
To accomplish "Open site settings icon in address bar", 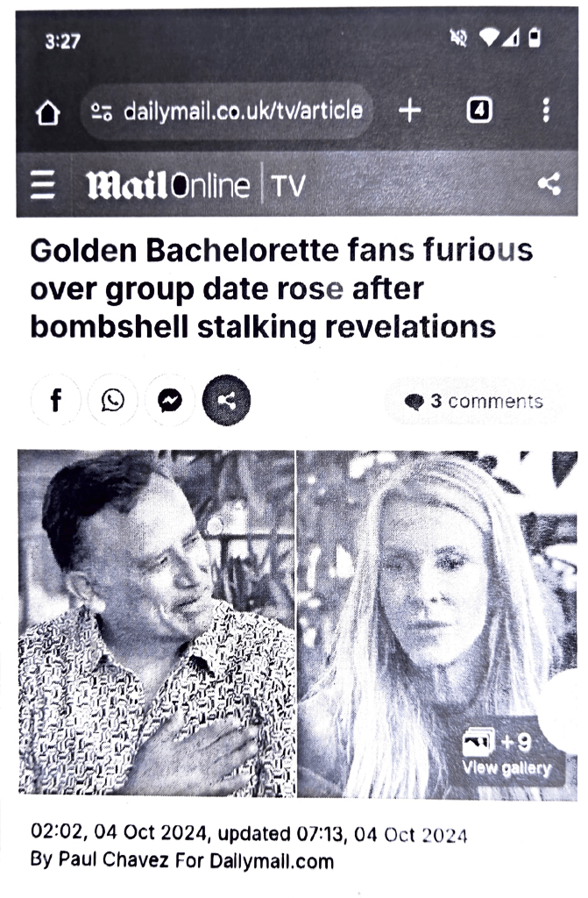I will click(102, 111).
